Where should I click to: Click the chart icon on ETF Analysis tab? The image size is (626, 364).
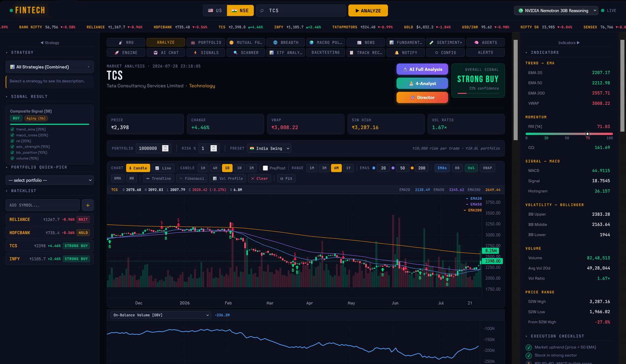(272, 52)
